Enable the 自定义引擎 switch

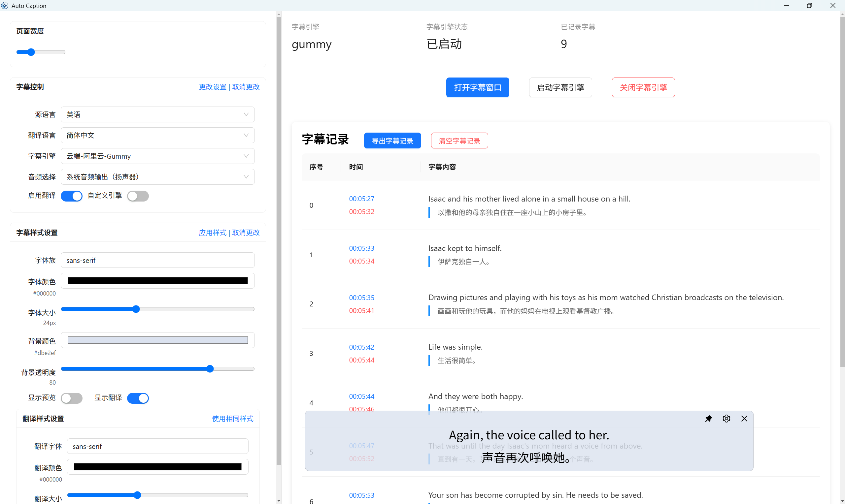pos(138,196)
